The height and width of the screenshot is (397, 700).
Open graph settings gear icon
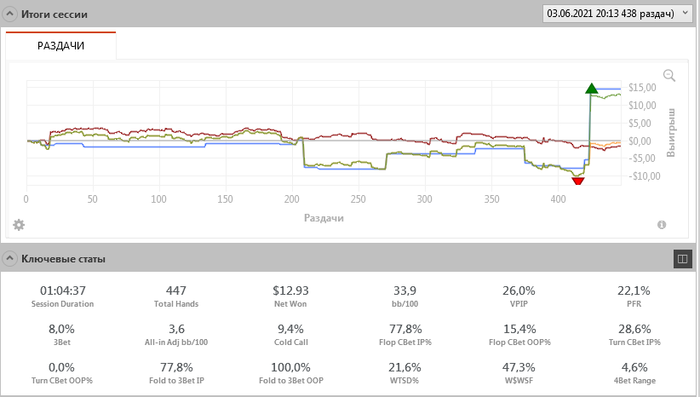[19, 225]
